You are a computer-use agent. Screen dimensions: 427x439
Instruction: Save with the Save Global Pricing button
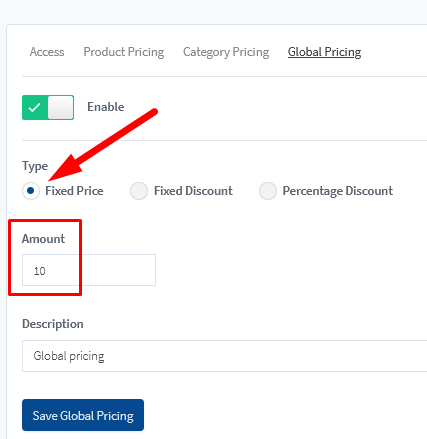[83, 415]
